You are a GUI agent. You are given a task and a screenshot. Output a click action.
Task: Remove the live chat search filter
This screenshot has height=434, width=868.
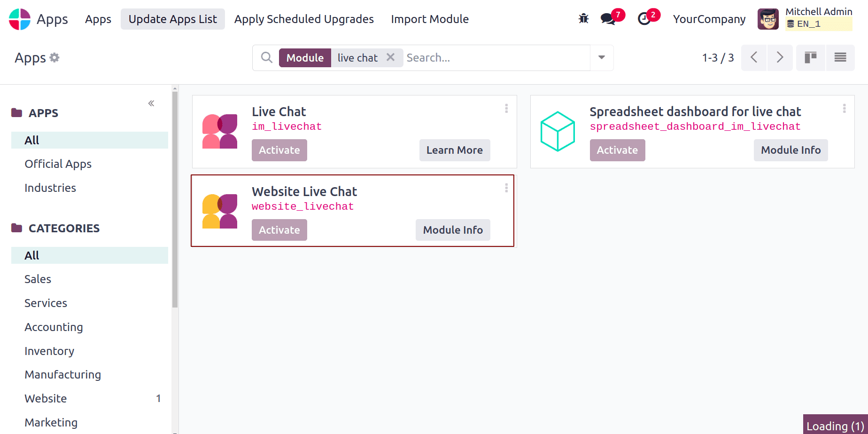click(x=391, y=57)
